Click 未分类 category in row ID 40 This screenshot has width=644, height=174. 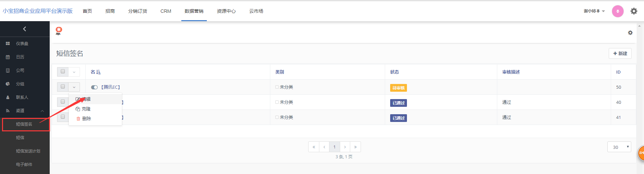point(286,102)
